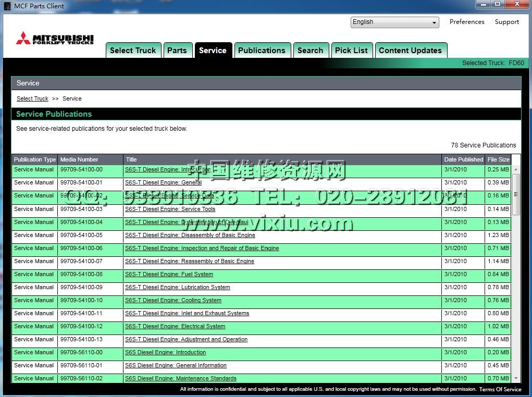Open the Support link
This screenshot has height=397, width=532.
(x=506, y=22)
